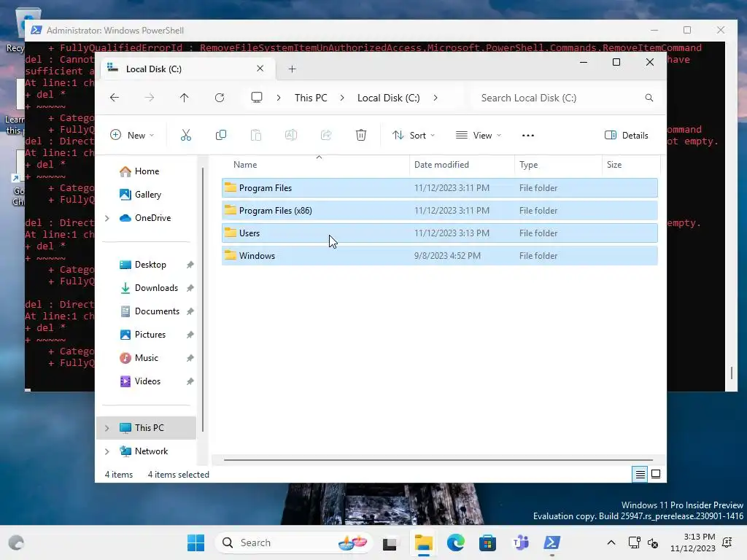This screenshot has width=747, height=560.
Task: Open the New item dropdown
Action: click(x=132, y=135)
